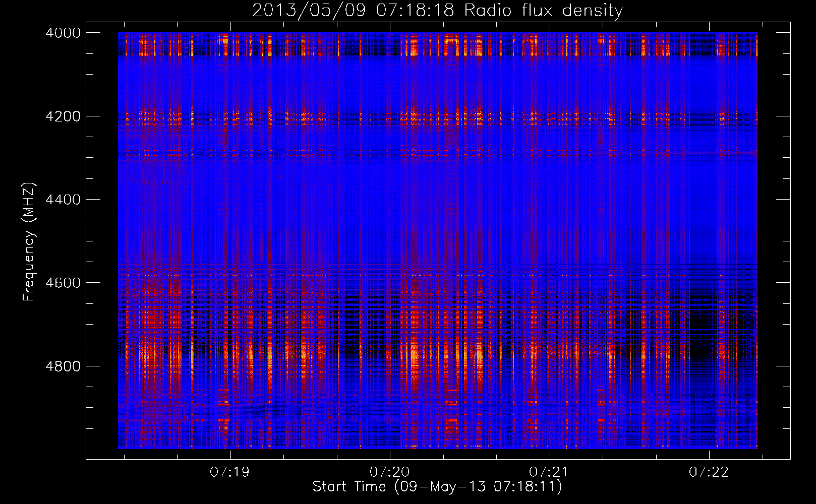816x504 pixels.
Task: Select the 4600 frequency axis label
Action: pos(63,283)
